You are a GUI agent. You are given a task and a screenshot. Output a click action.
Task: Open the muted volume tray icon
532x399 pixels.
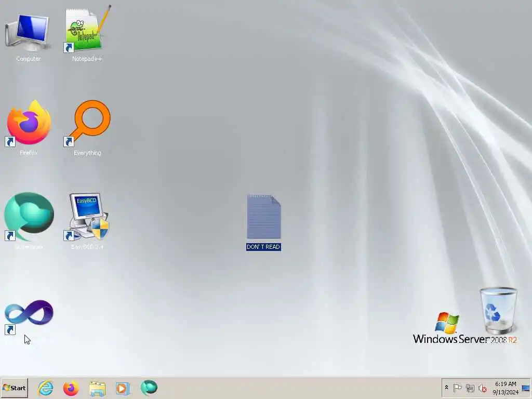tap(482, 388)
